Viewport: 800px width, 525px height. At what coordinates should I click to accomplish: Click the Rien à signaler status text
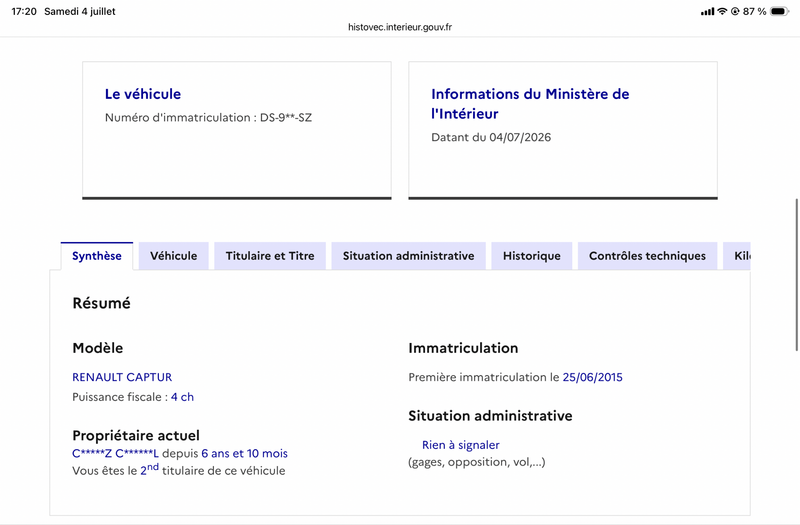pos(461,445)
